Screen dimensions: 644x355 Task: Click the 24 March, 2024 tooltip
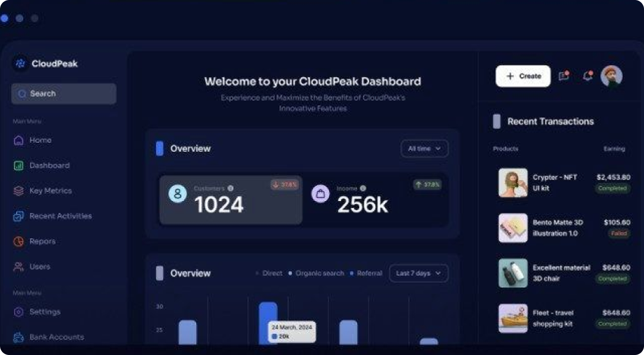point(292,332)
